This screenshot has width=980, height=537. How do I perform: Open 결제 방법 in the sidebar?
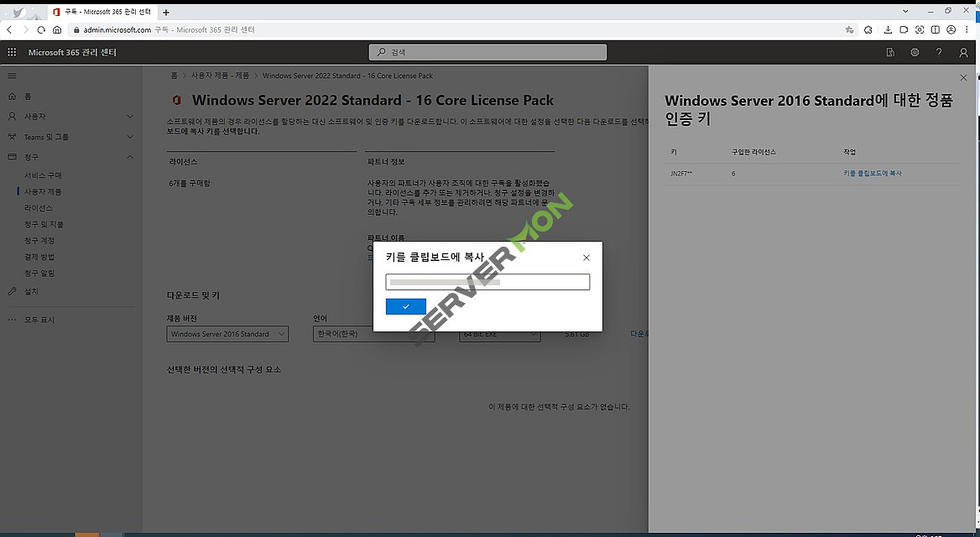(x=39, y=257)
